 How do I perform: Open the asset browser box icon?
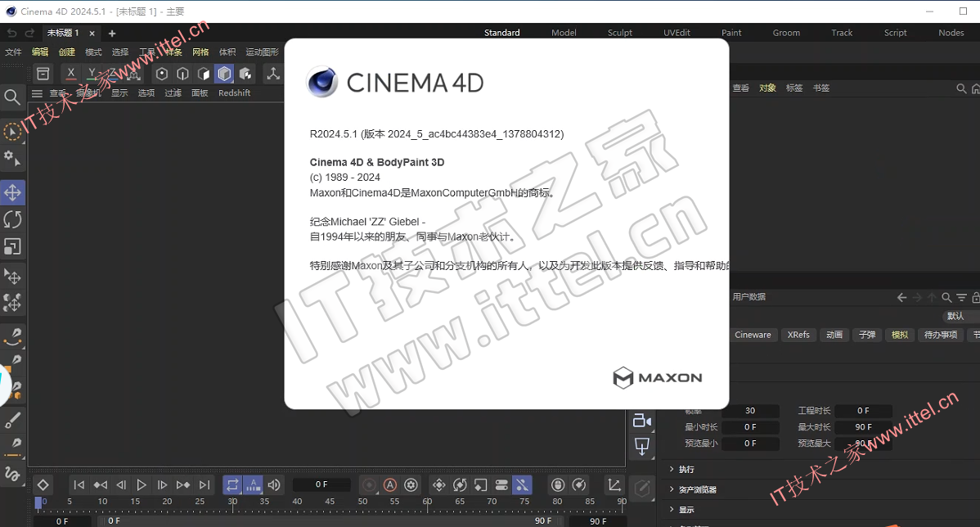click(x=43, y=74)
